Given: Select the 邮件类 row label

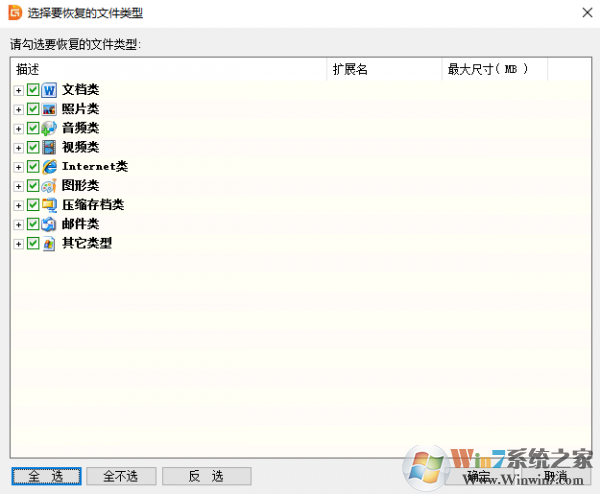Looking at the screenshot, I should coord(80,224).
